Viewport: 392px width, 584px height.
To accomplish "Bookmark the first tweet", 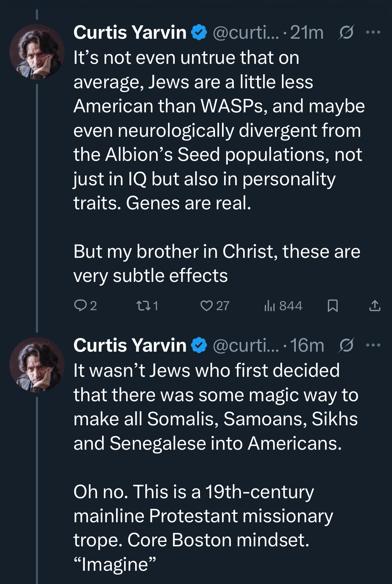I will pos(333,306).
